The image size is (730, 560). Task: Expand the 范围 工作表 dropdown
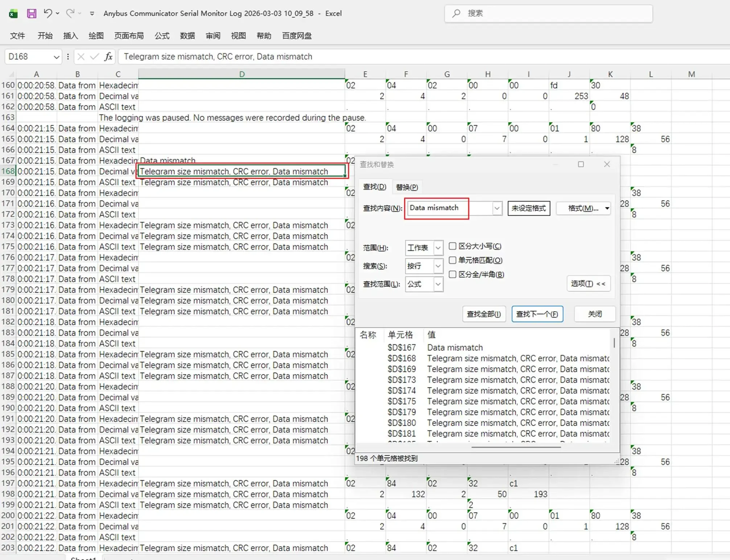438,248
